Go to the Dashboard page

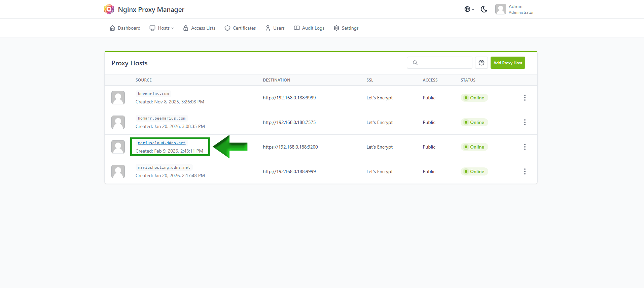pyautogui.click(x=125, y=28)
